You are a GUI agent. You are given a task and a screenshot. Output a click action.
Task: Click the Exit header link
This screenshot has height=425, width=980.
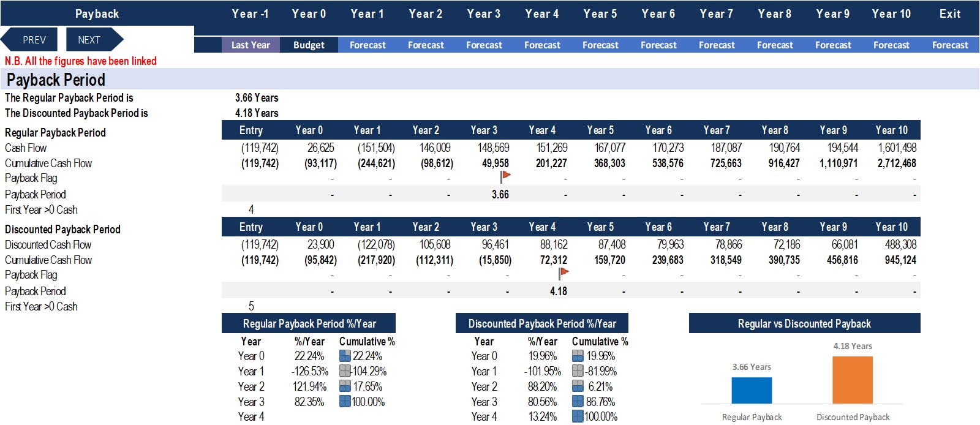950,13
